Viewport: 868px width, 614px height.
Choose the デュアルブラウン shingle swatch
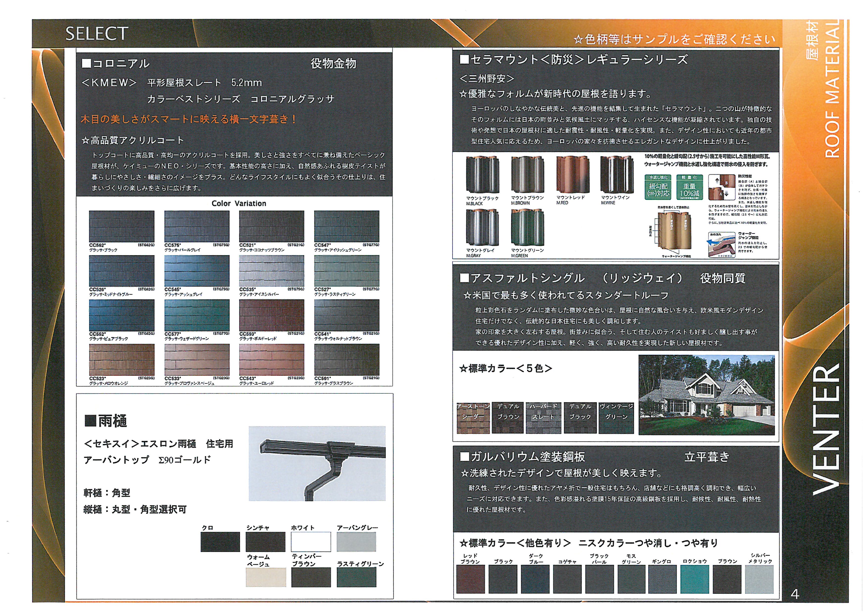(x=508, y=418)
